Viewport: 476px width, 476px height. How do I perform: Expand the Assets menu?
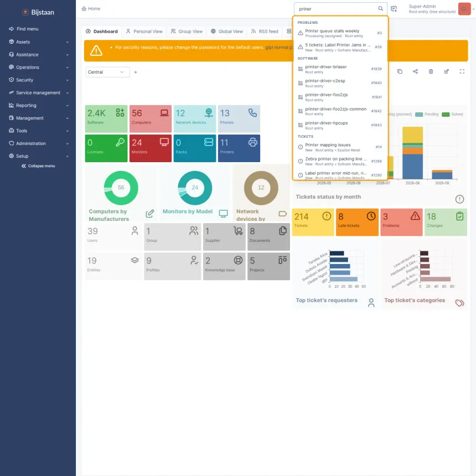[x=38, y=42]
